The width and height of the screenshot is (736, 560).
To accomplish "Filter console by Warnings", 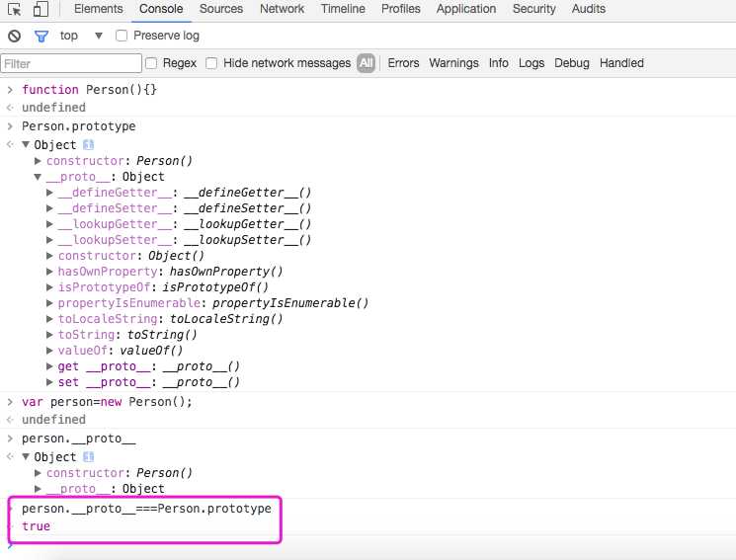I will pyautogui.click(x=453, y=63).
